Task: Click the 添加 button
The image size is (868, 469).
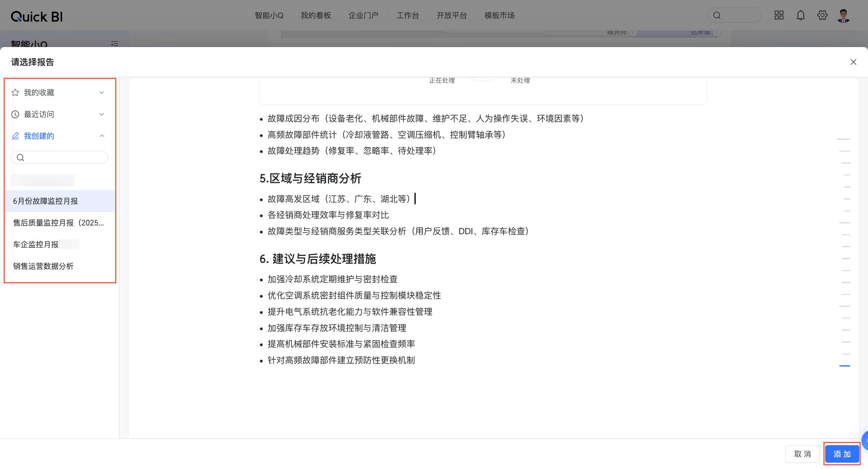Action: [842, 454]
